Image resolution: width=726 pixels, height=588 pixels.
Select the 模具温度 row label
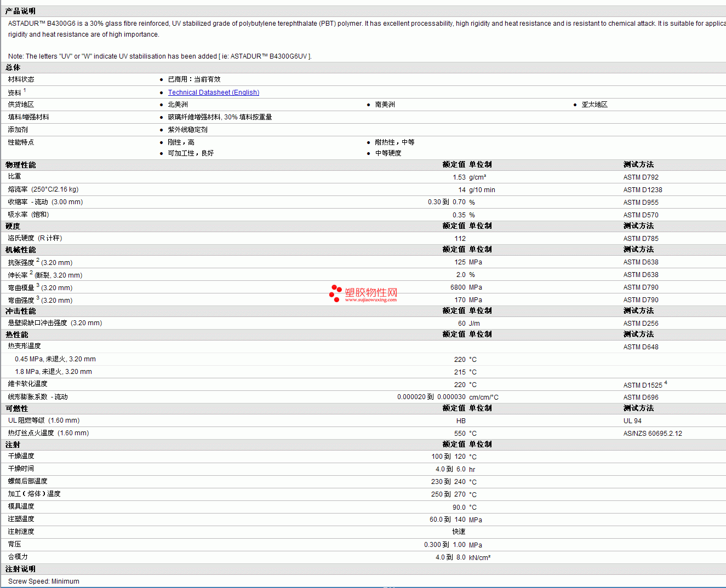point(21,506)
